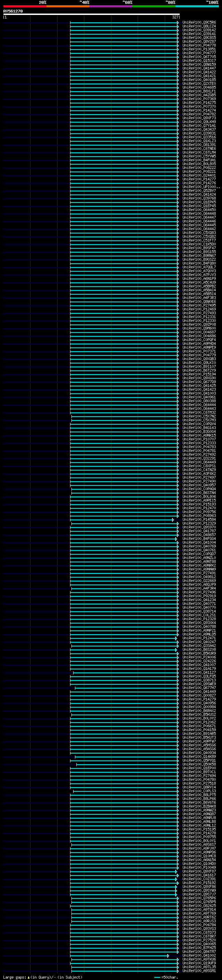Screen dimensions: 222x980
Task: Select hit UniRef100_P14275
Action: [x=199, y=103]
